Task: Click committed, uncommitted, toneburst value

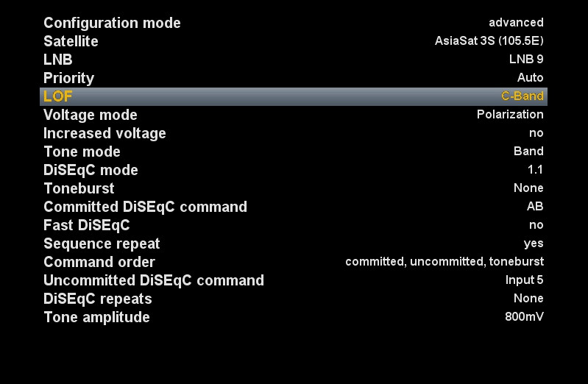Action: point(444,262)
